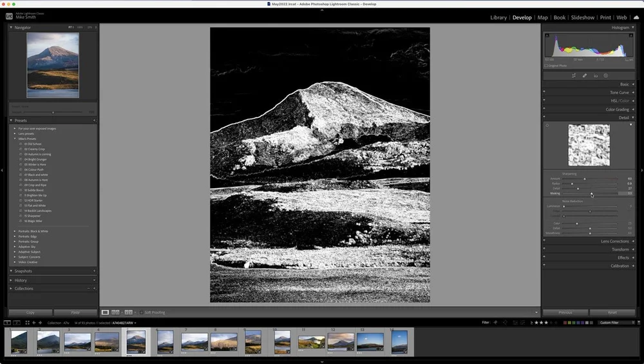Collapse Mike's Presets folder
Image resolution: width=644 pixels, height=364 pixels.
[15, 139]
